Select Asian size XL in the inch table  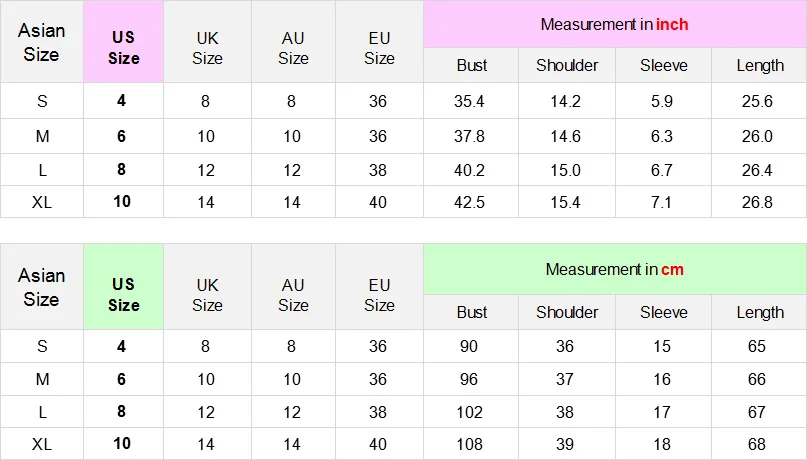42,202
